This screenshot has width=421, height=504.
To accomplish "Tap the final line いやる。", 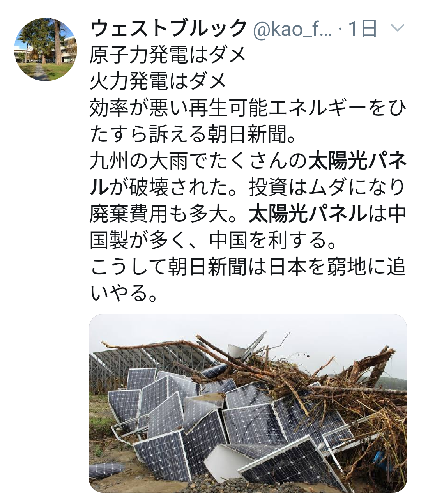I will [x=124, y=294].
